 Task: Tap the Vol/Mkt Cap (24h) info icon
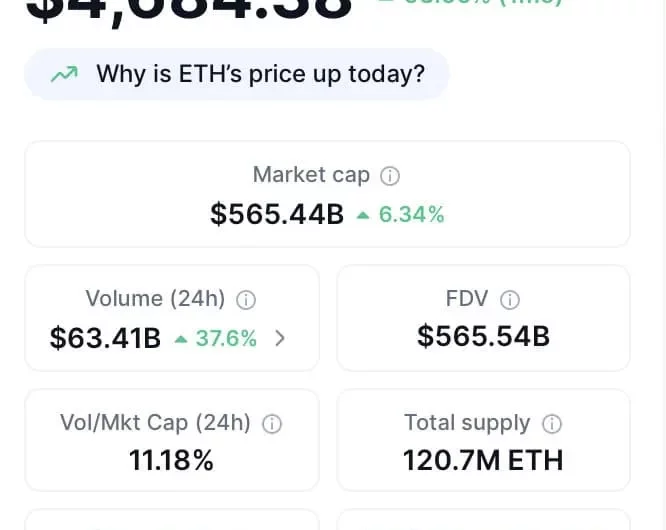(x=272, y=424)
